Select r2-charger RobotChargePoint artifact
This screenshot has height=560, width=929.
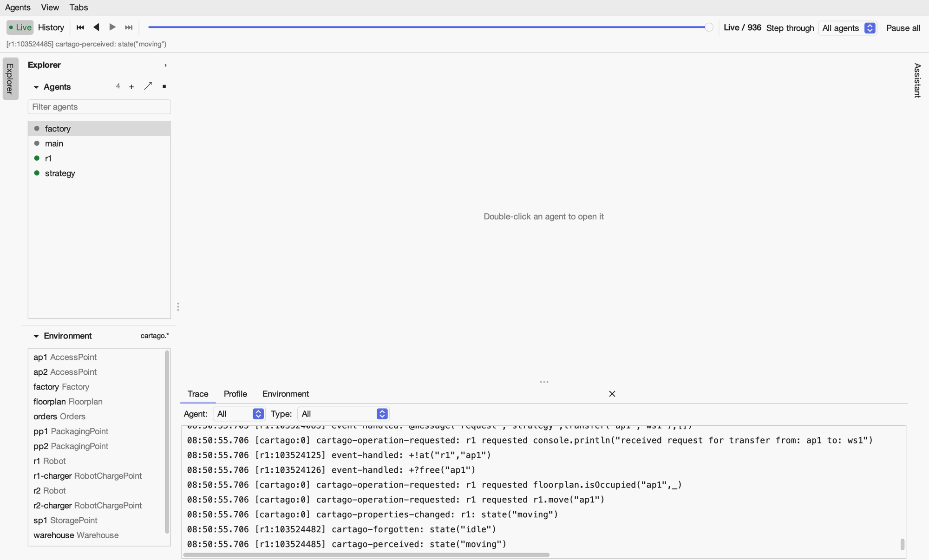click(97, 506)
